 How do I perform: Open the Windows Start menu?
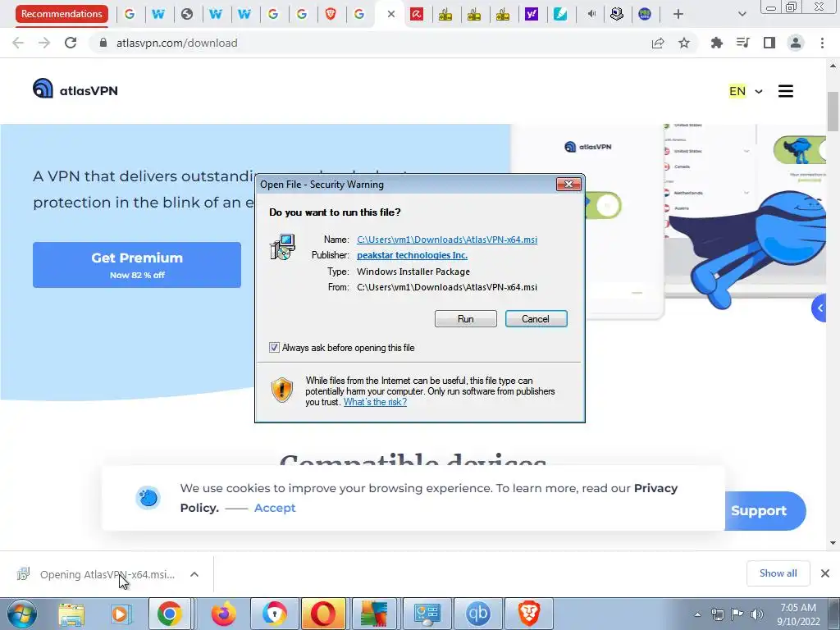pyautogui.click(x=21, y=614)
